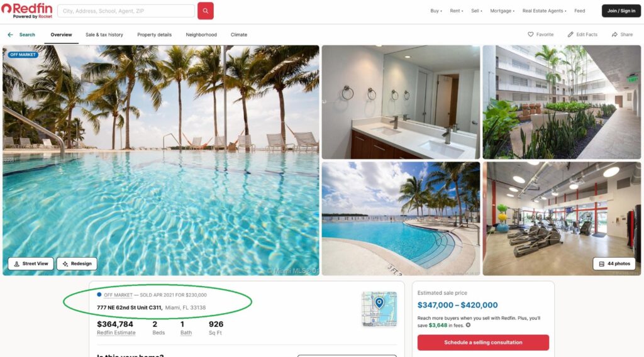Click the Redfin logo
This screenshot has width=644, height=357.
[x=27, y=10]
